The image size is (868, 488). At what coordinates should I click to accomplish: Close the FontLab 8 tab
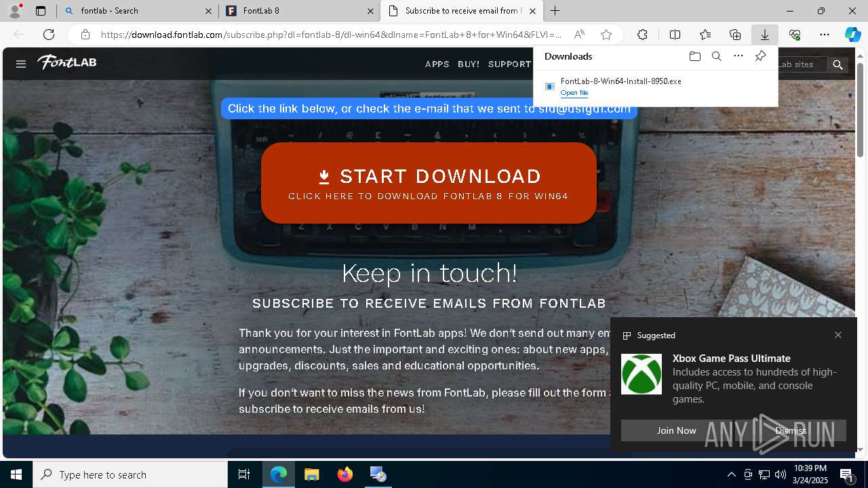click(370, 11)
